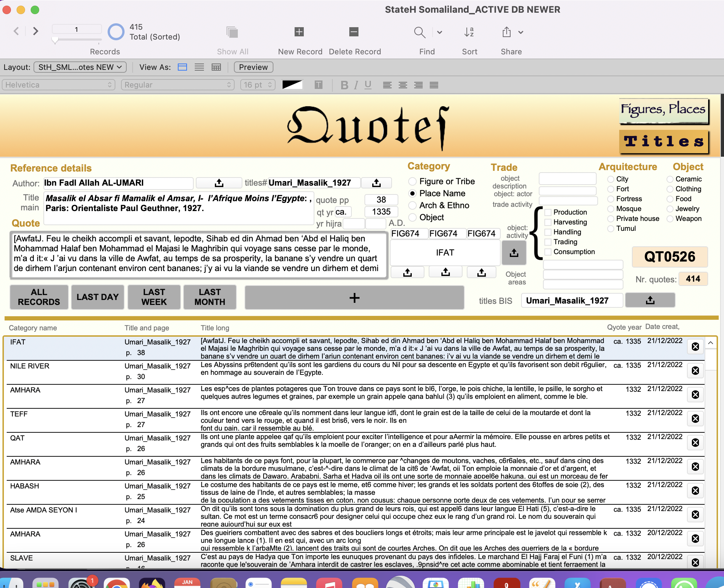Open the Layout dropdown menu
The width and height of the screenshot is (724, 588).
80,67
